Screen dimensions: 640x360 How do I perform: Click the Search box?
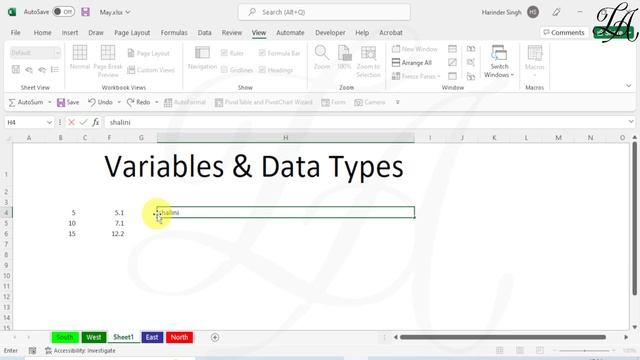click(x=324, y=12)
